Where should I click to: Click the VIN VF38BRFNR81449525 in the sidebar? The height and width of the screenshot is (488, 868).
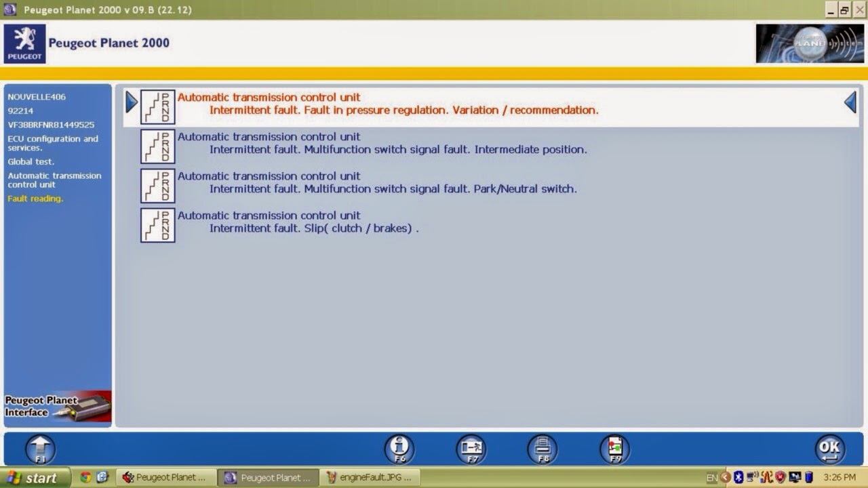tap(51, 125)
